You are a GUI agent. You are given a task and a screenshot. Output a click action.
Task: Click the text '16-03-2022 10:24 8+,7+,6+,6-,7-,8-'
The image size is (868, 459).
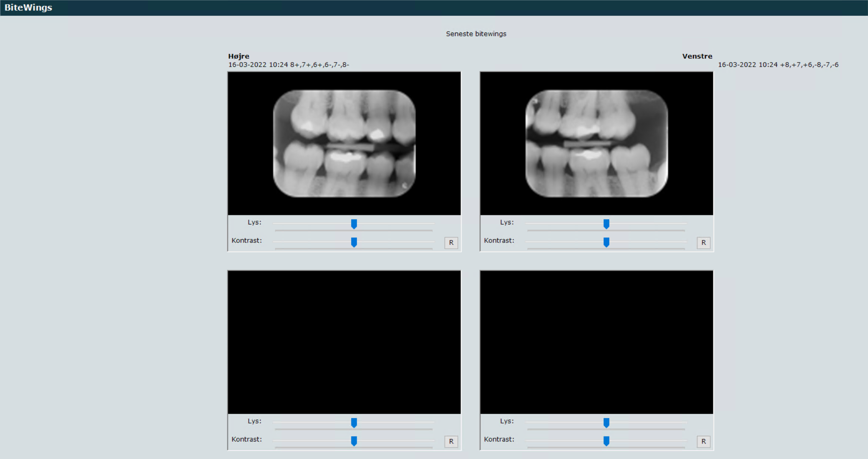pyautogui.click(x=289, y=65)
